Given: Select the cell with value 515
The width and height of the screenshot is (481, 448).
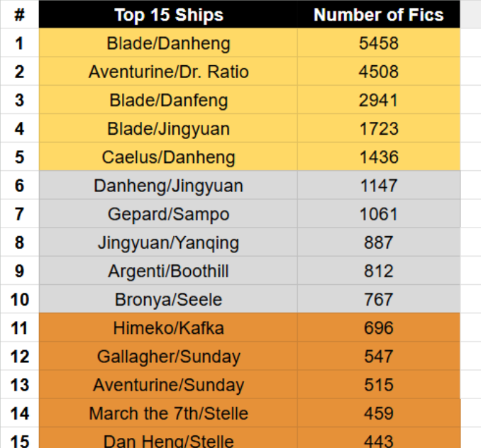Looking at the screenshot, I should tap(379, 385).
